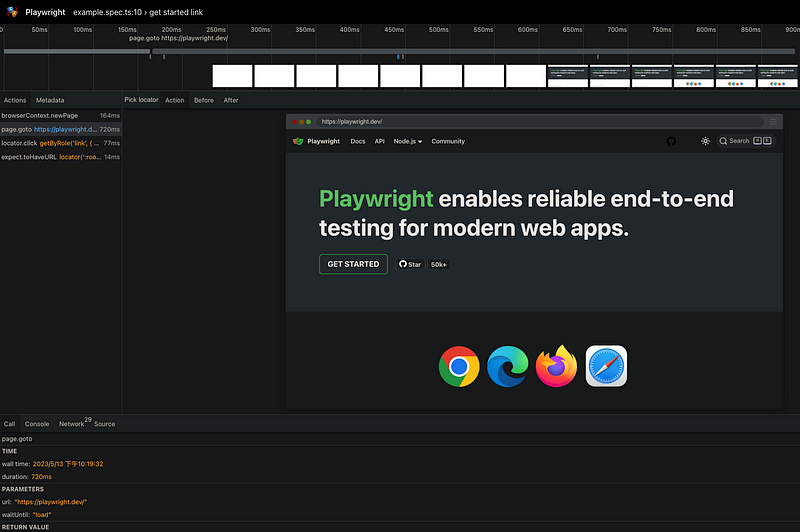Open the Console tab
The width and height of the screenshot is (800, 532).
click(37, 424)
